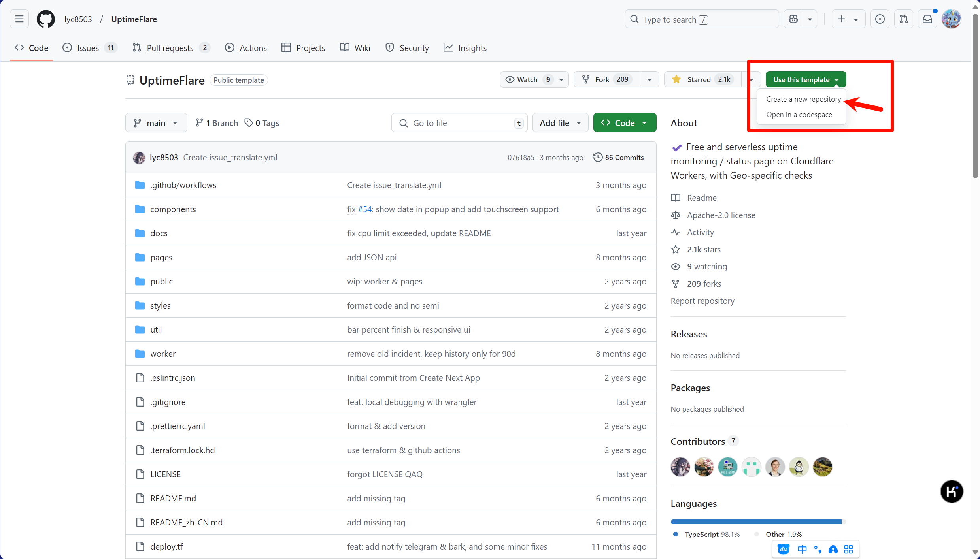
Task: Open the issues icon in the header
Action: pos(880,19)
